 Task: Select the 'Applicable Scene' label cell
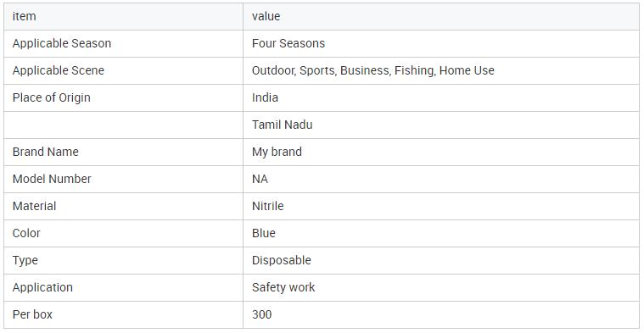tap(123, 70)
